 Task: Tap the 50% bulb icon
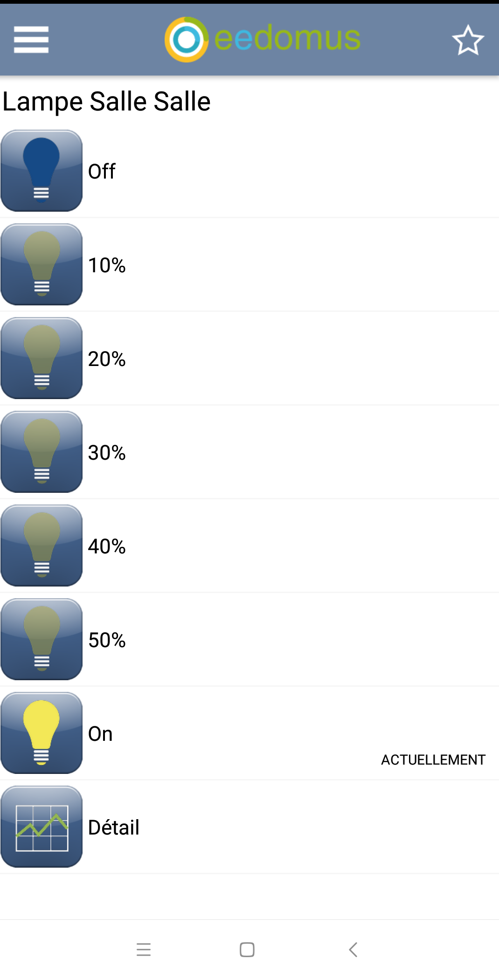tap(42, 639)
